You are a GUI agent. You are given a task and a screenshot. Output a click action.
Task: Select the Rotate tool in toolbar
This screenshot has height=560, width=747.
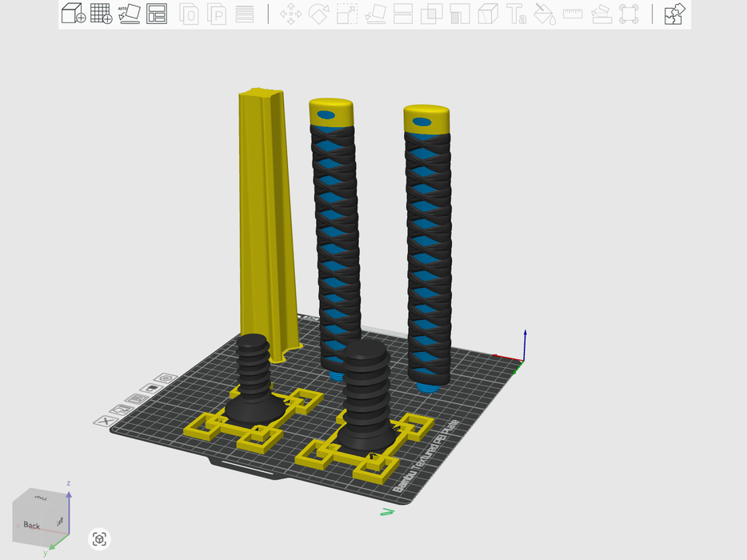[x=318, y=14]
